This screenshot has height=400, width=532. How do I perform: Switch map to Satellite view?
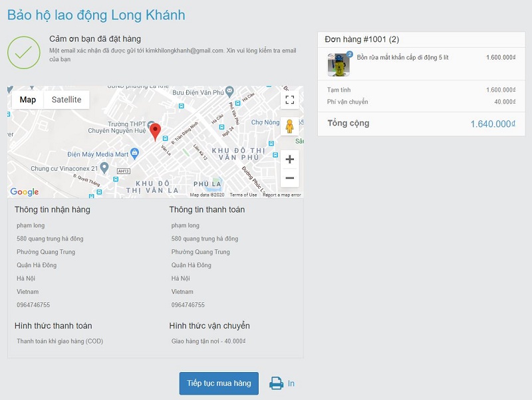pos(66,100)
